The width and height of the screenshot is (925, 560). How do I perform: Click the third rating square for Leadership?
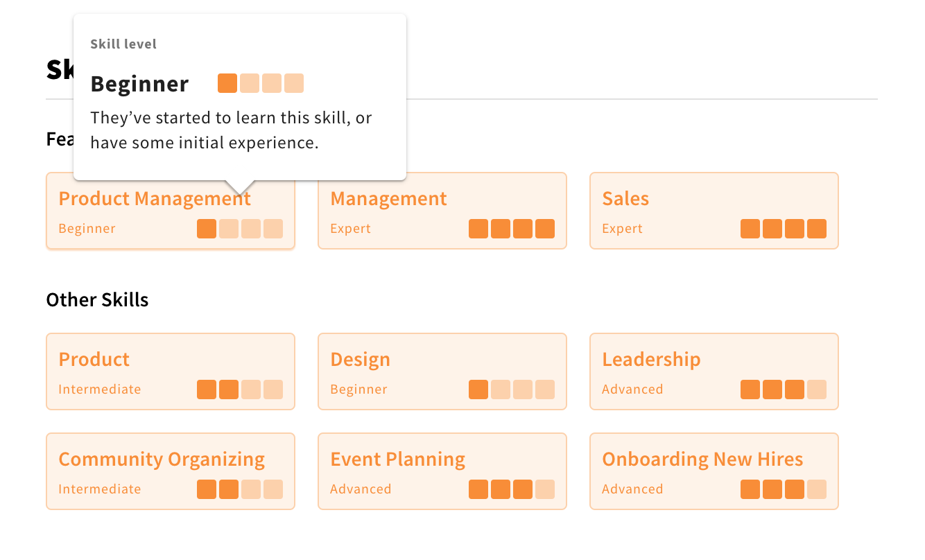point(794,390)
